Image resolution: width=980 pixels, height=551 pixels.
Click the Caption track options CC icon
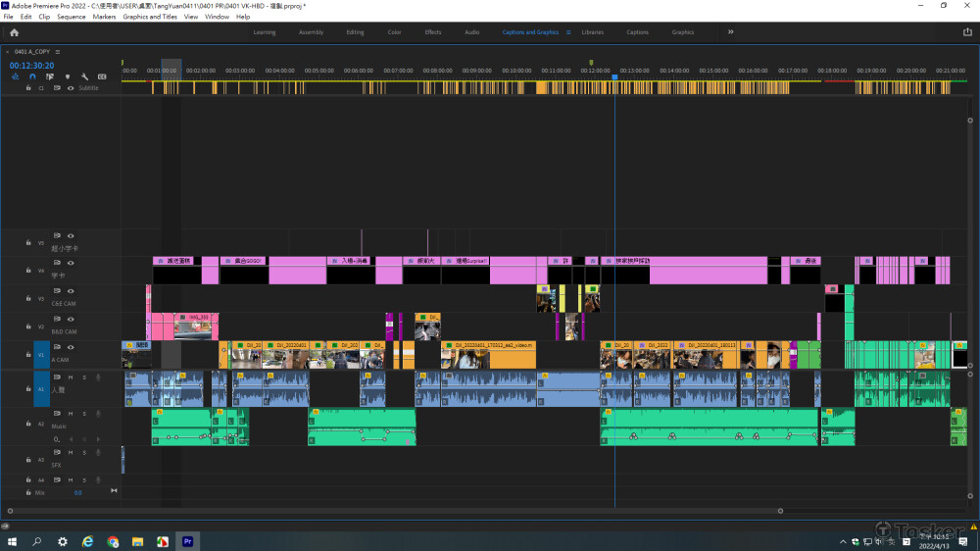click(102, 76)
